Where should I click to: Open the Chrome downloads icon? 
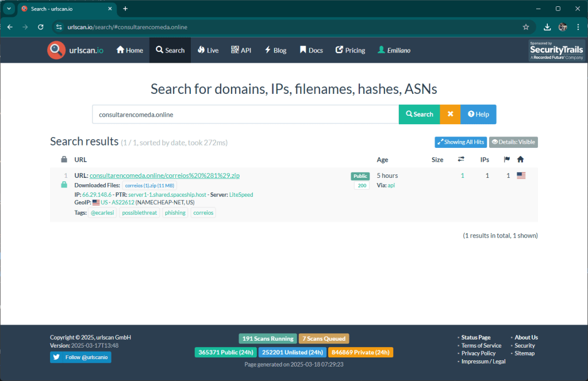547,27
